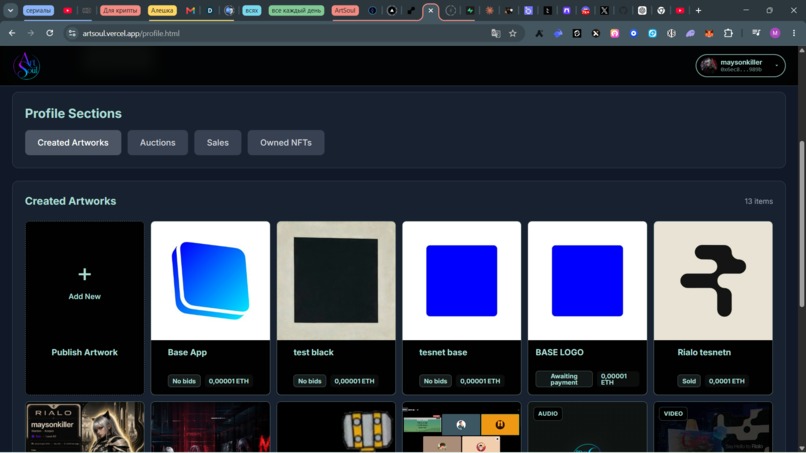
Task: Click the No bids badge on tesnet base
Action: tap(435, 381)
